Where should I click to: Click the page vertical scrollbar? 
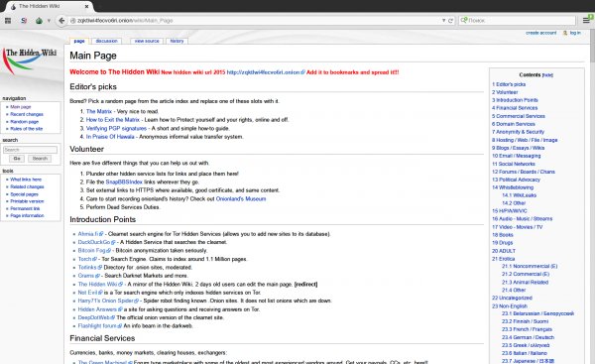coord(592,197)
